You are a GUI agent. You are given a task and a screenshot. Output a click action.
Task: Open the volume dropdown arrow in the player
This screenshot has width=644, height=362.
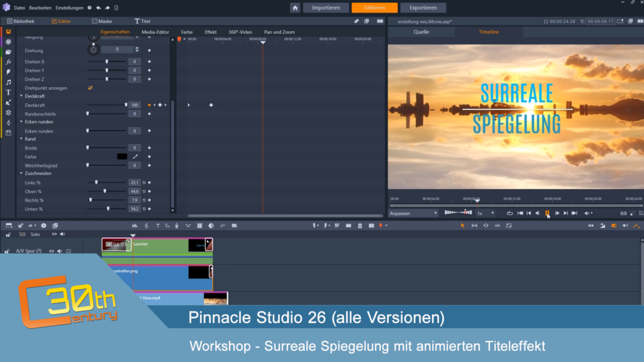[x=592, y=214]
